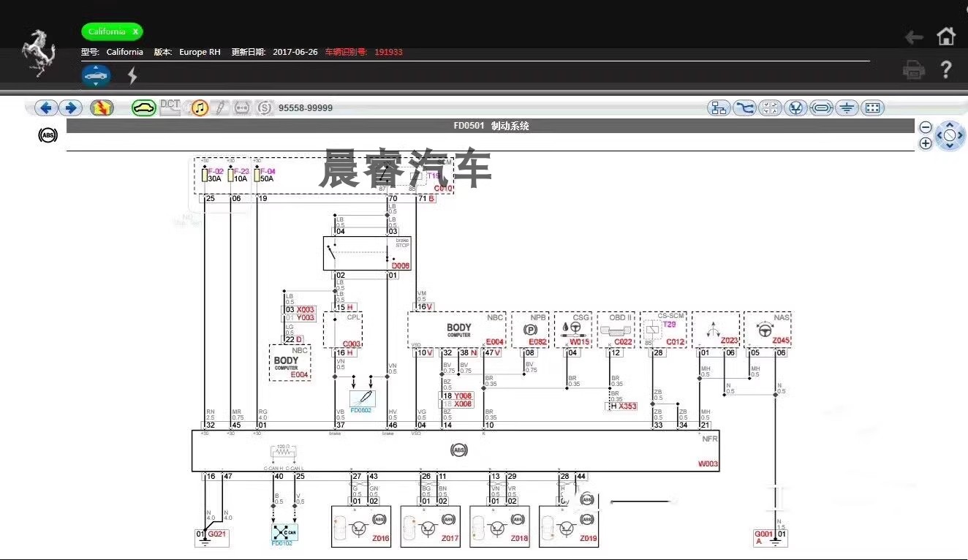Click the C010 SCM fuse box label
968x560 pixels.
tap(444, 189)
